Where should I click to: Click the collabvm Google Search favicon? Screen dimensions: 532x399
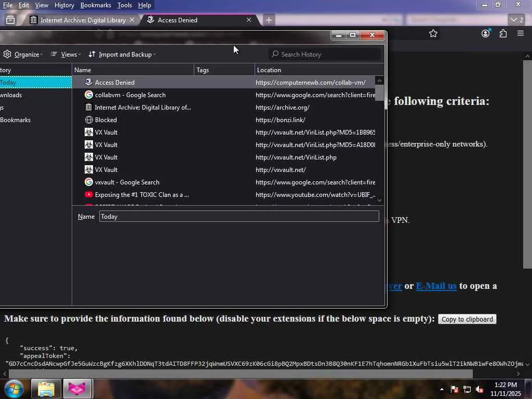click(88, 95)
